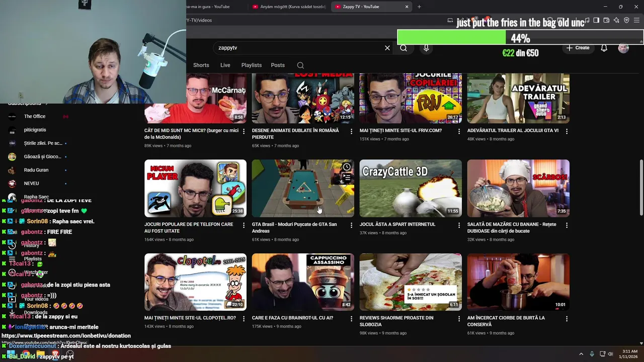Toggle the browser sidebar panel icon
Image resolution: width=644 pixels, height=362 pixels.
click(x=596, y=20)
